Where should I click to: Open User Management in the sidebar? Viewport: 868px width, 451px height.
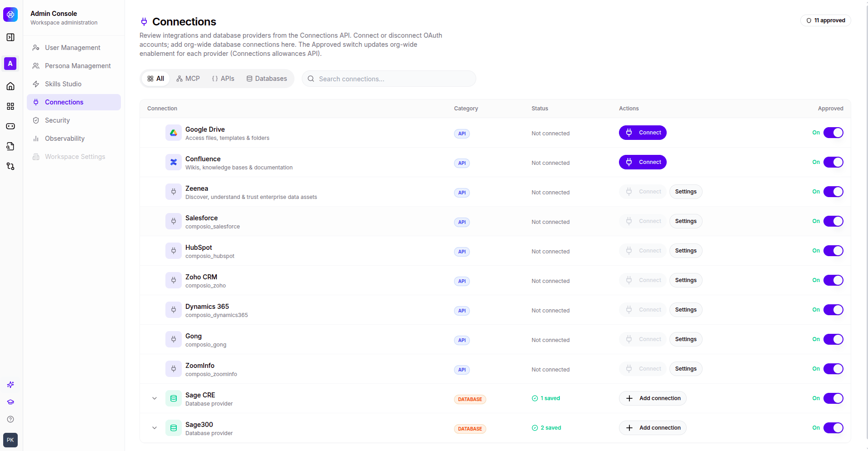pos(74,48)
